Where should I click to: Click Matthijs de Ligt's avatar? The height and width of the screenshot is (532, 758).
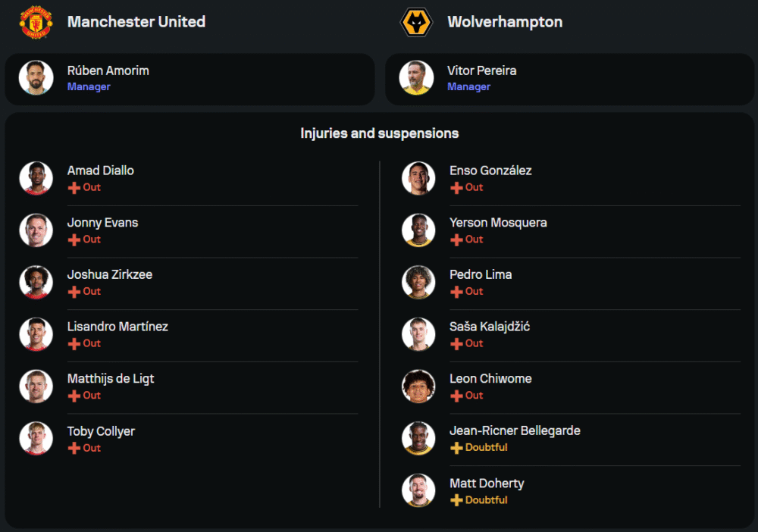(x=36, y=386)
